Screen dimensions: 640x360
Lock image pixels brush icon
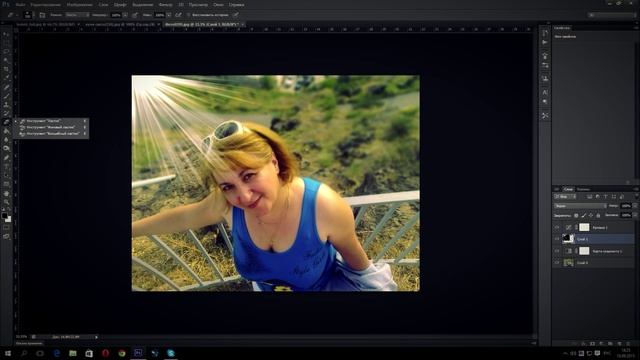click(x=584, y=216)
